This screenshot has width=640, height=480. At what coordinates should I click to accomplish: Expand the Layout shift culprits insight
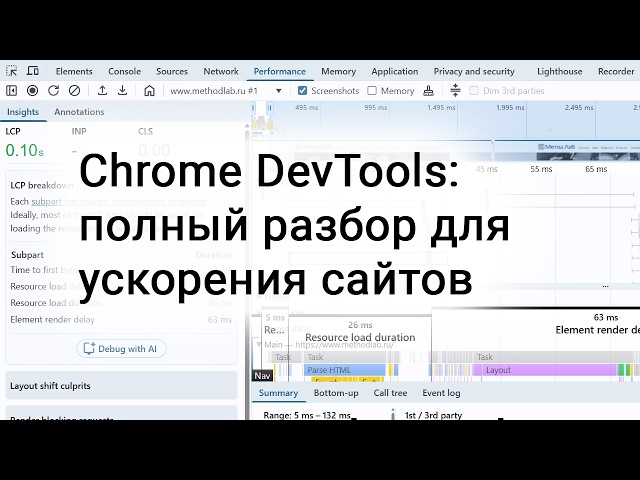point(121,386)
